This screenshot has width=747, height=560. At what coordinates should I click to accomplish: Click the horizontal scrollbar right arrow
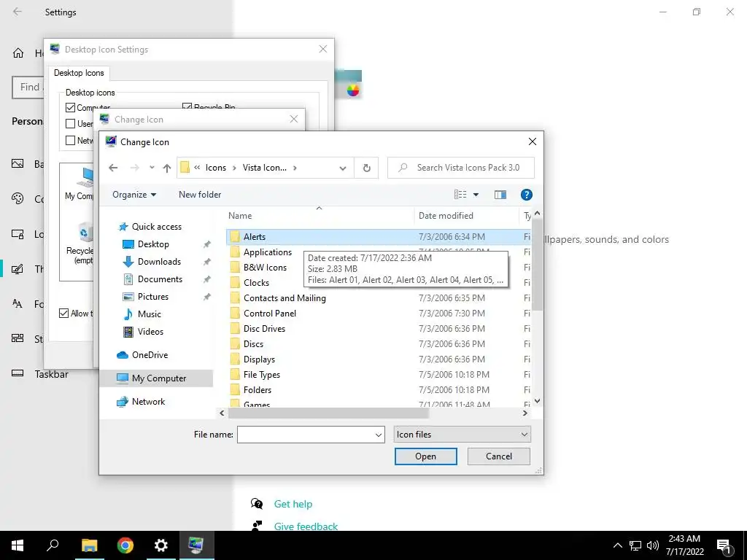tap(525, 413)
